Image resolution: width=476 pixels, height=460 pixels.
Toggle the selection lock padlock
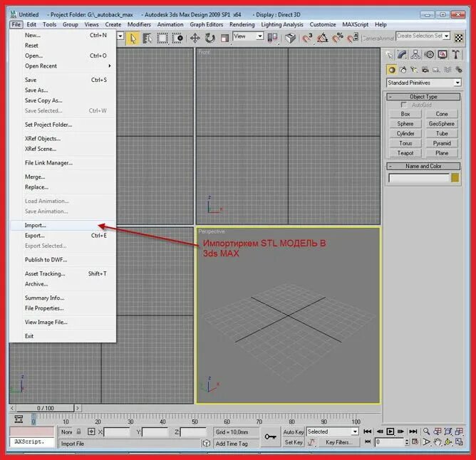(x=78, y=432)
